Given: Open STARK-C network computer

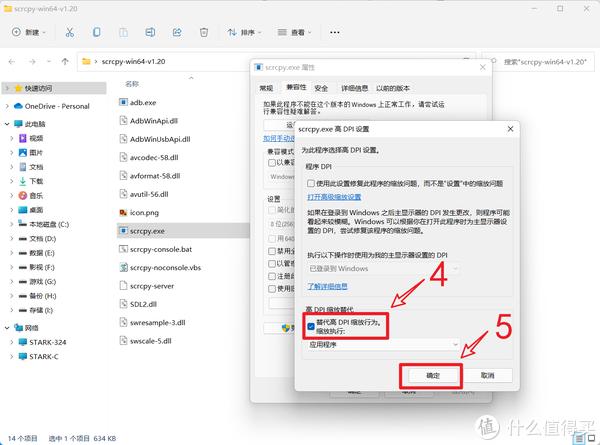Looking at the screenshot, I should click(x=39, y=357).
